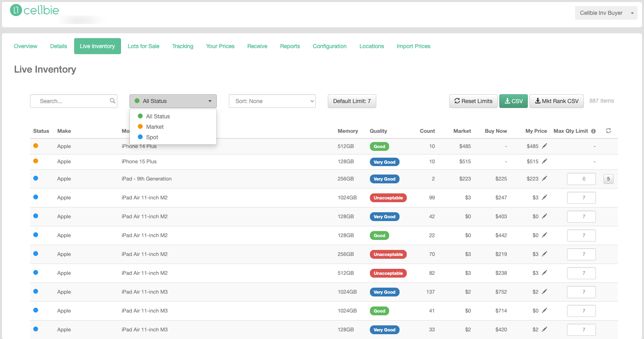Edit price pencil for row with count 42
This screenshot has width=644, height=339.
tap(544, 216)
